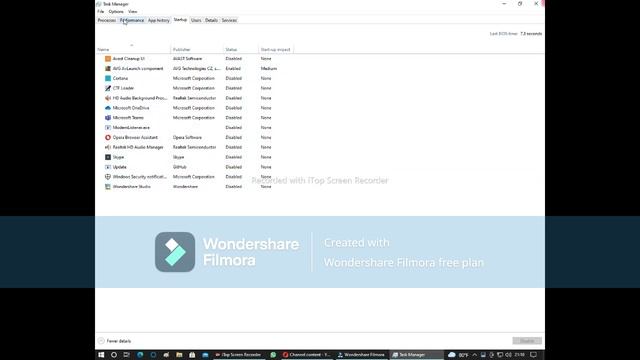Collapse view with Fewer details arrow icon
This screenshot has width=640, height=360.
coord(101,341)
